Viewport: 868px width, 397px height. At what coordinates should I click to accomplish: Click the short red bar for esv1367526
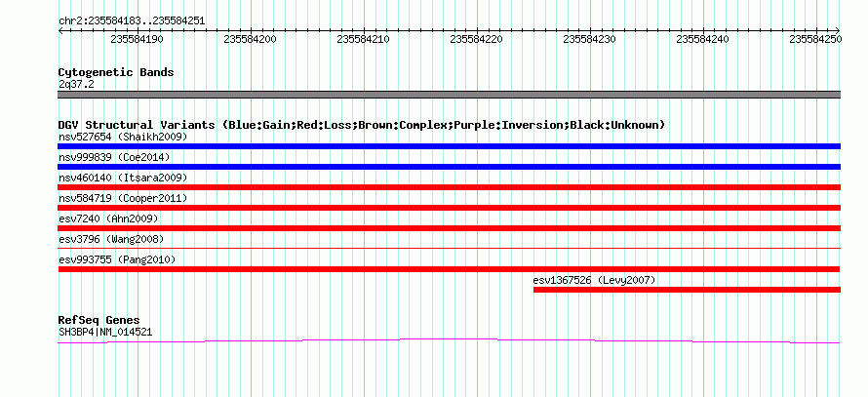coord(687,290)
